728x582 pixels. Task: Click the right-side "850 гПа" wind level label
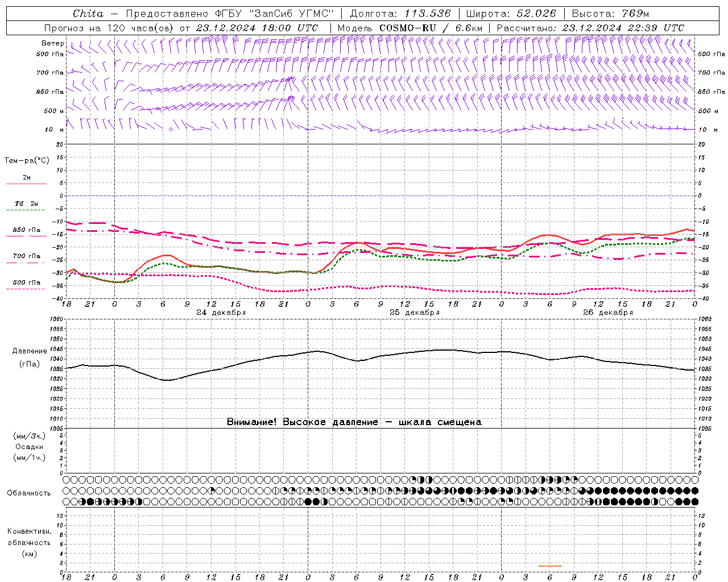[x=712, y=92]
